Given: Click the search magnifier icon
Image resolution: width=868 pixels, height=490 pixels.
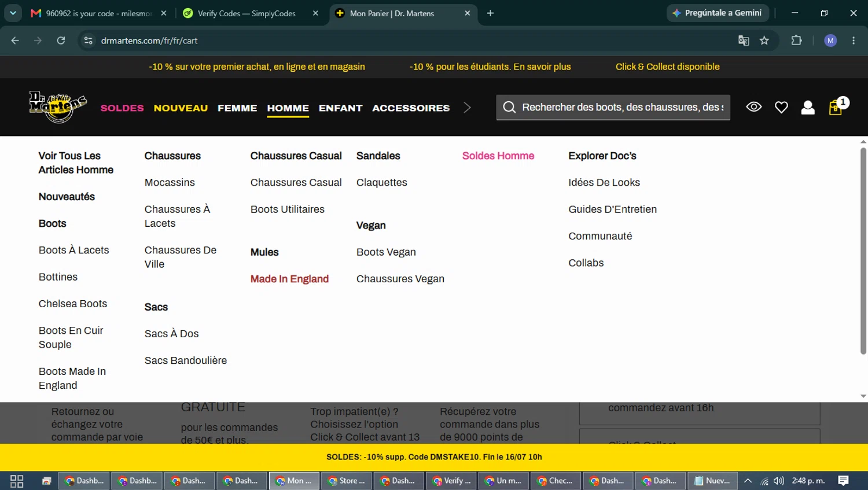Looking at the screenshot, I should click(509, 107).
